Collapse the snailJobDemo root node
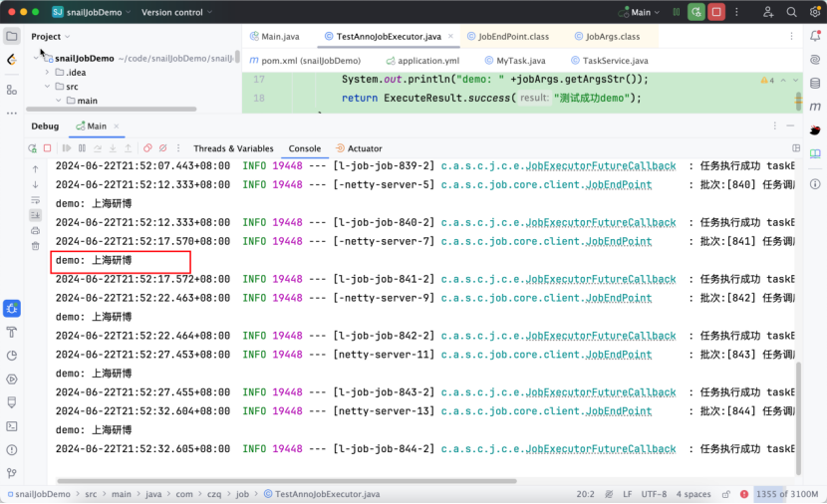The height and width of the screenshot is (504, 827). tap(35, 58)
